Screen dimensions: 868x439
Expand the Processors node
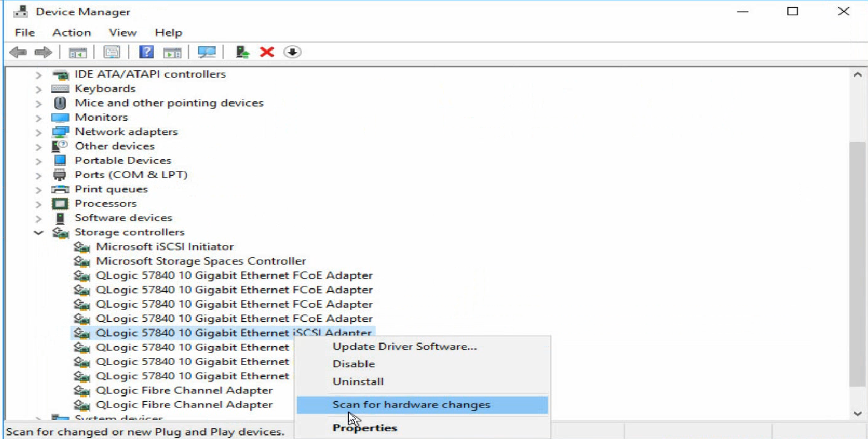38,204
